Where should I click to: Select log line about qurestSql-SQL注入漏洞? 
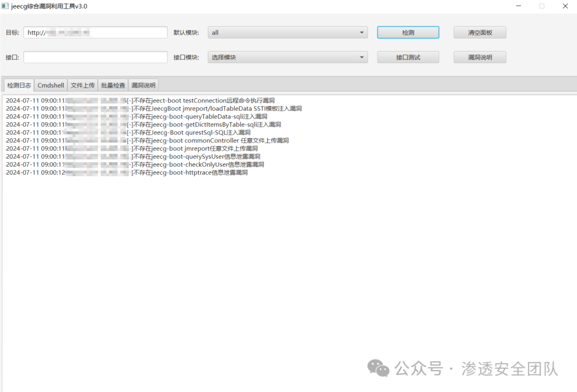(128, 132)
